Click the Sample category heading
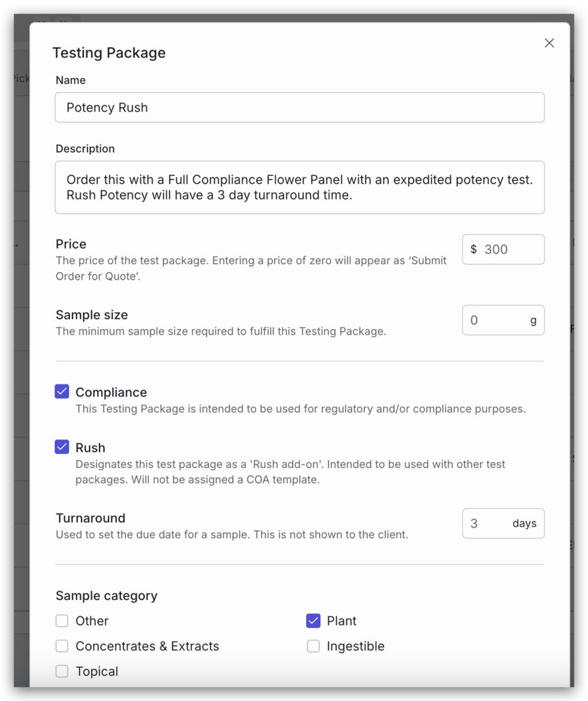The height and width of the screenshot is (701, 588). (106, 595)
